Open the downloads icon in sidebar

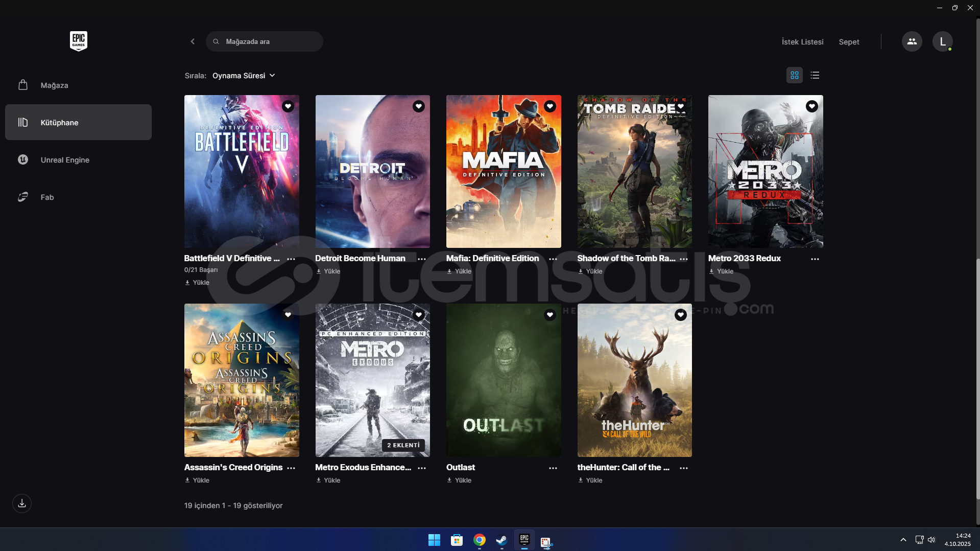tap(22, 503)
